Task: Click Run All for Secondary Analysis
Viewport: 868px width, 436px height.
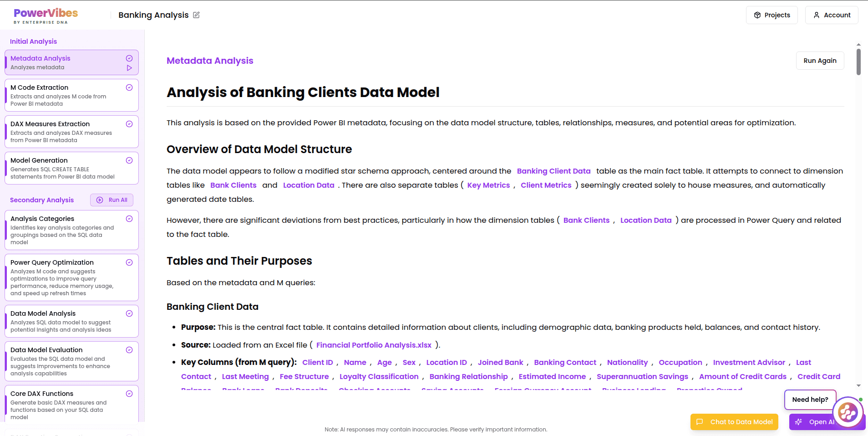Action: (x=112, y=200)
